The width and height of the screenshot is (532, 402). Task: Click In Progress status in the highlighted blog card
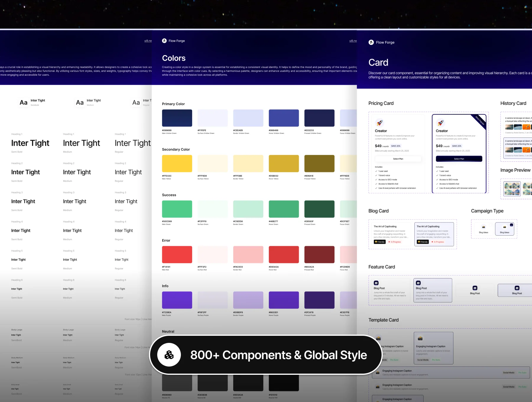click(438, 242)
